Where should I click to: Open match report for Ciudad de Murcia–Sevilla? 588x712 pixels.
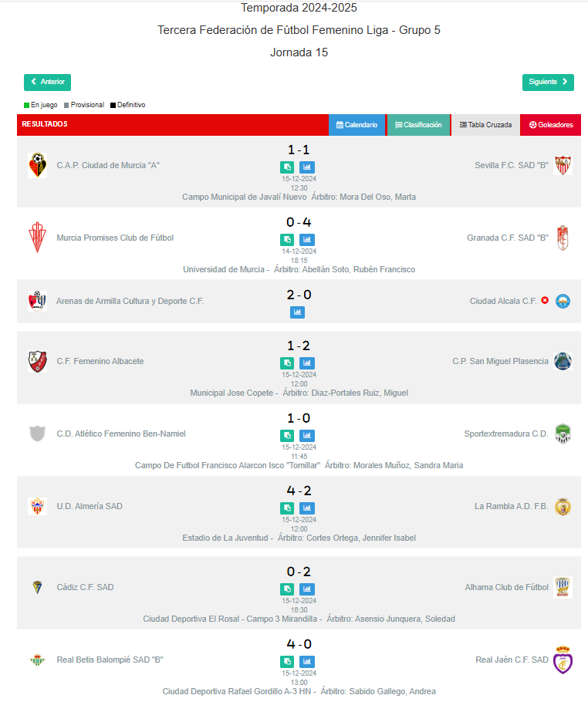287,167
